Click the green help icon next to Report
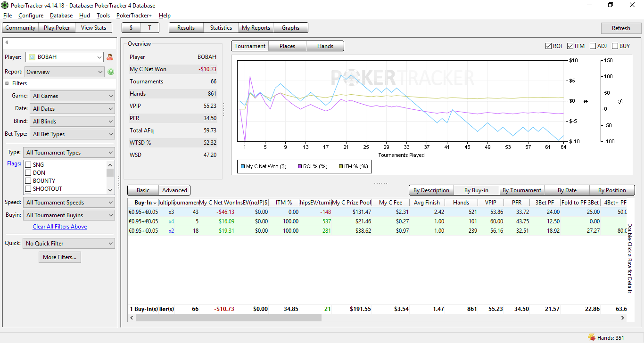Image resolution: width=644 pixels, height=343 pixels. point(111,72)
